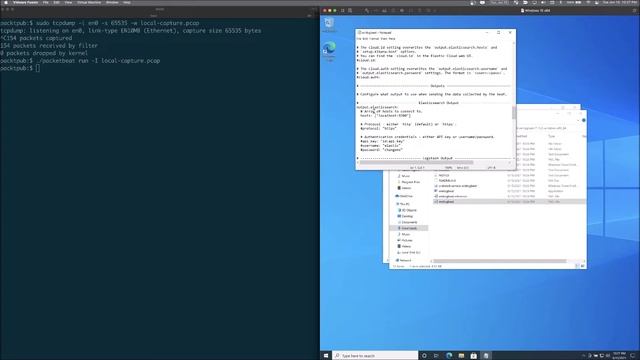The image size is (640, 360).
Task: Click the '#api_key' line in Notepad
Action: coord(382,141)
